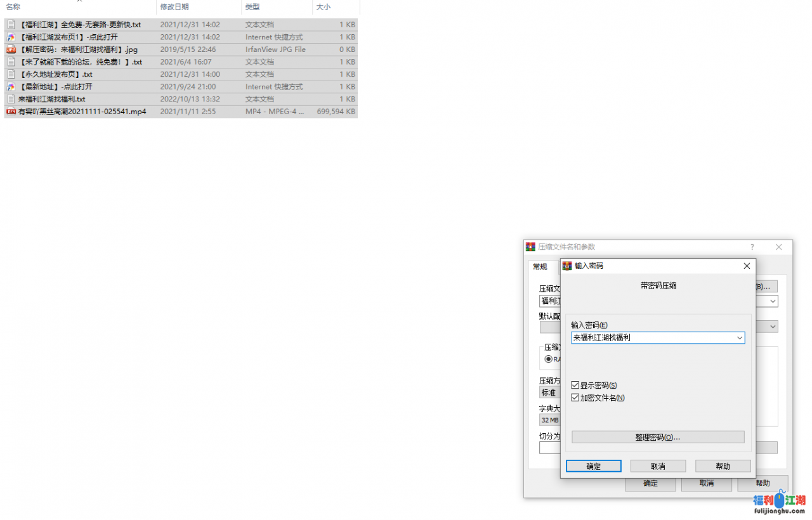This screenshot has width=812, height=520.
Task: Select the 【永久地址发布页】.txt file icon
Action: tap(11, 74)
